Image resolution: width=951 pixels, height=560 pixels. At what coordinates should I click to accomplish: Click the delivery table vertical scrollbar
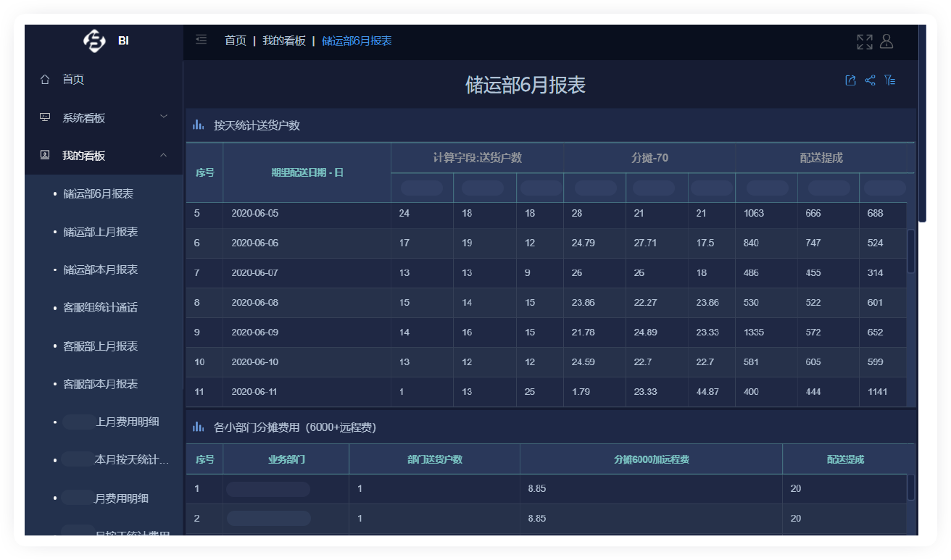pyautogui.click(x=910, y=251)
